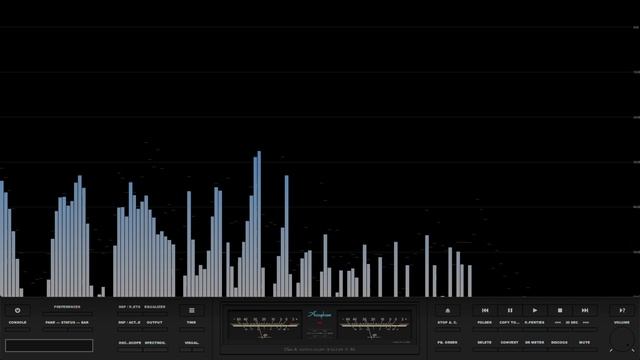The height and width of the screenshot is (360, 640).
Task: Open containing Folder button
Action: (484, 322)
